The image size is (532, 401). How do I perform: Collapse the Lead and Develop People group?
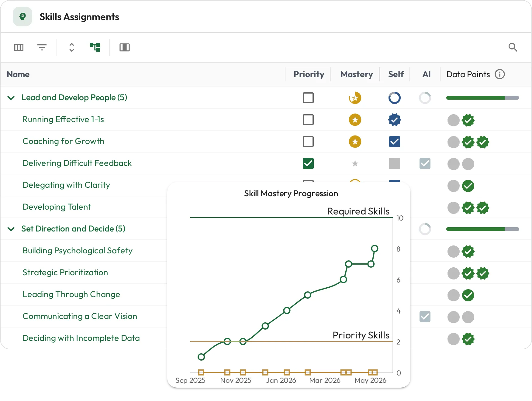[x=11, y=98]
